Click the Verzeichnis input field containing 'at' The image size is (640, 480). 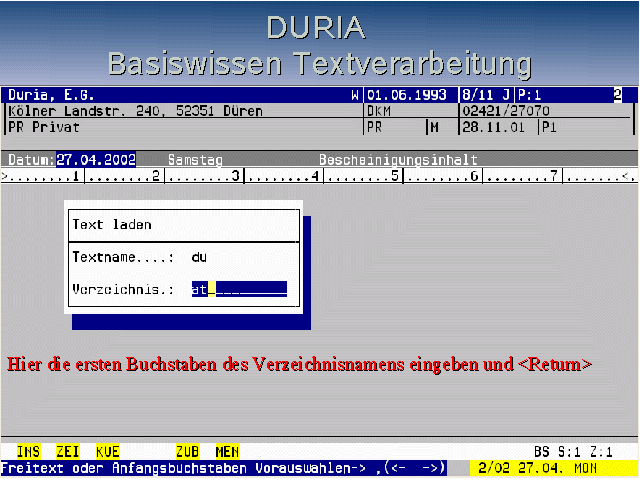pos(239,289)
